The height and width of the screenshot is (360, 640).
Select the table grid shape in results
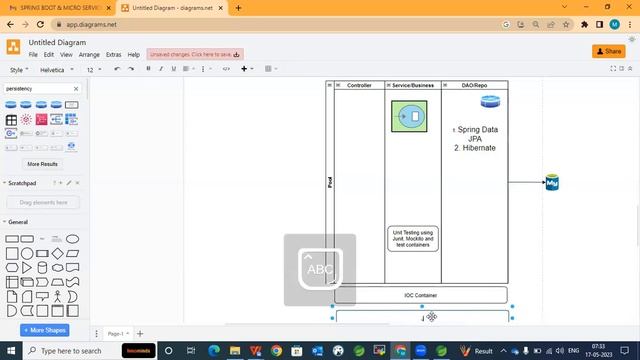(x=11, y=120)
